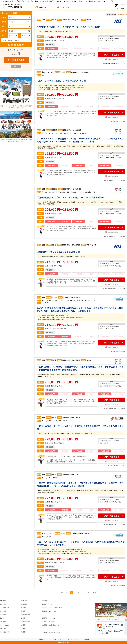Open the hamburger メニュー icon
The width and height of the screenshot is (127, 644).
point(123,6)
